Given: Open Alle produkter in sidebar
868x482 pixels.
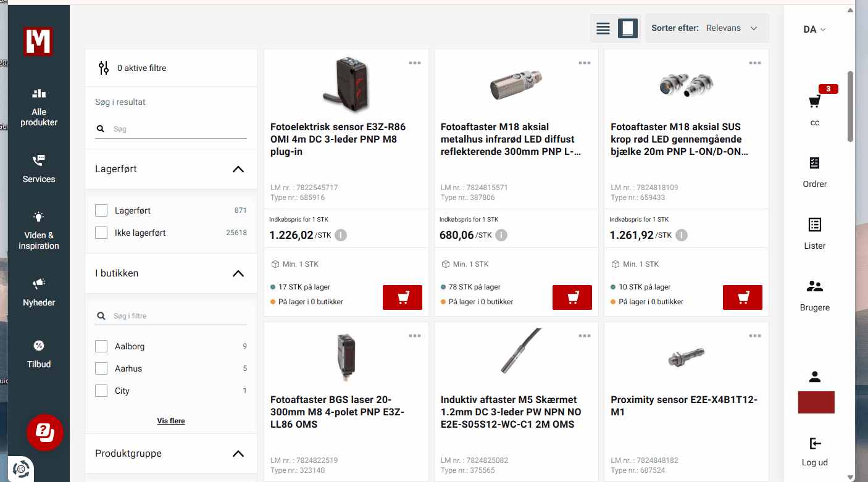Looking at the screenshot, I should (39, 107).
